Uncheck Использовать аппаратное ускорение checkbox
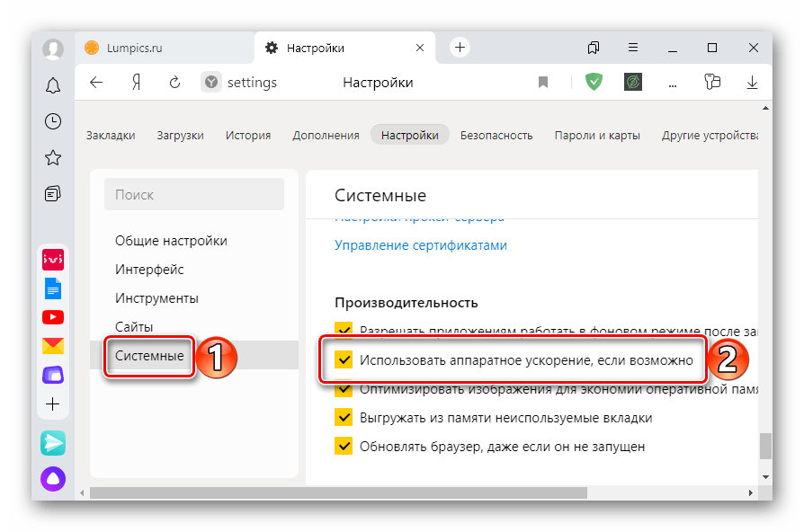The image size is (804, 532). [343, 359]
